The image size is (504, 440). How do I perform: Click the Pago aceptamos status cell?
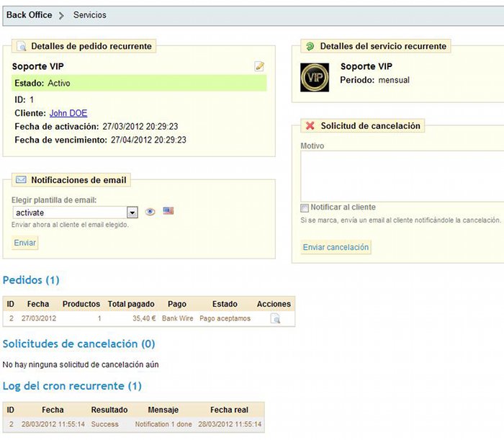(x=225, y=318)
